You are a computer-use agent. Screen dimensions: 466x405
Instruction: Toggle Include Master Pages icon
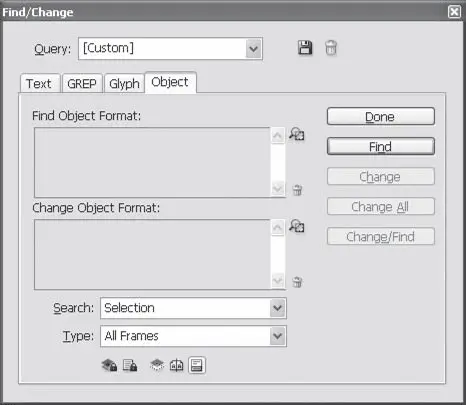(x=176, y=365)
